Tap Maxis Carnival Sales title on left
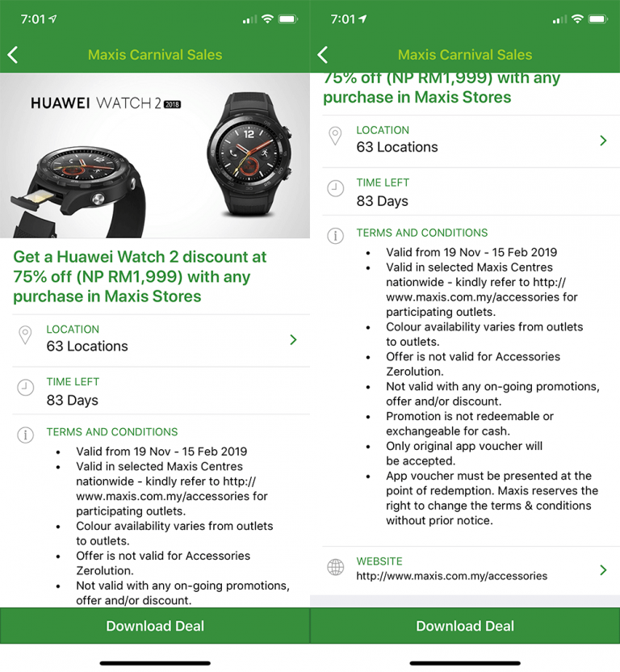 click(x=155, y=55)
